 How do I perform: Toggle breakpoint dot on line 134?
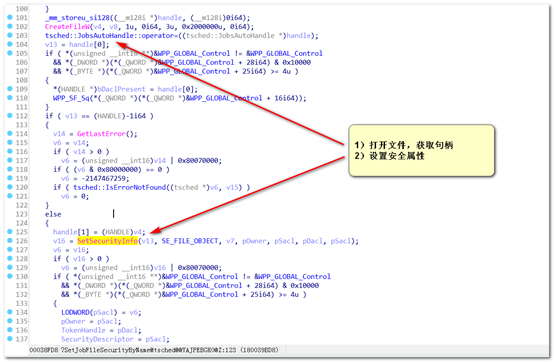(10, 312)
